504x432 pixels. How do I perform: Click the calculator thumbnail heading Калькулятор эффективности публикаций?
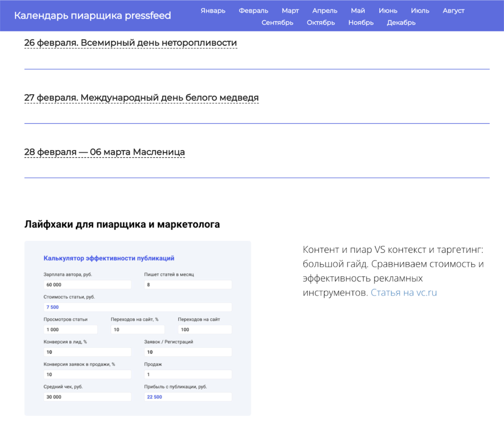pyautogui.click(x=109, y=258)
